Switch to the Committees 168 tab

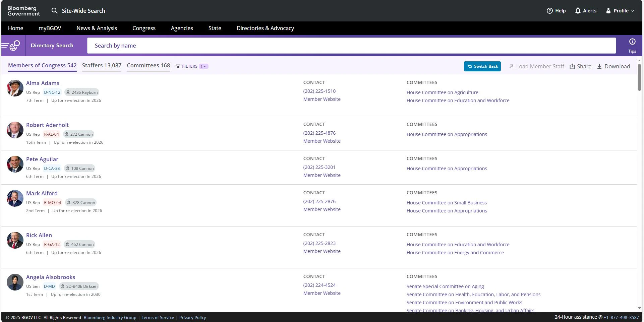(x=148, y=65)
